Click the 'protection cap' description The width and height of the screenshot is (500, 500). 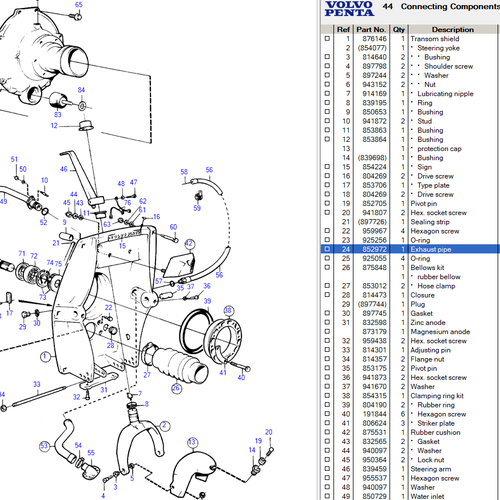point(439,149)
